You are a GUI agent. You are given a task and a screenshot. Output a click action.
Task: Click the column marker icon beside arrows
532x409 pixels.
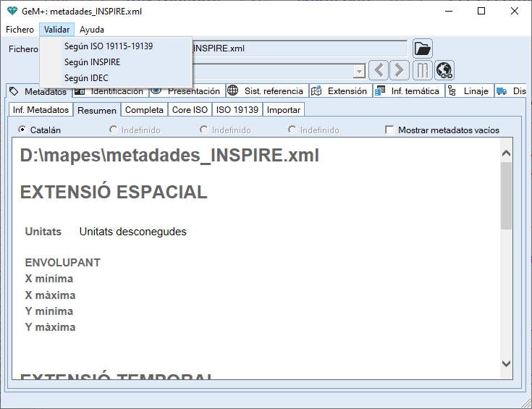pos(422,70)
